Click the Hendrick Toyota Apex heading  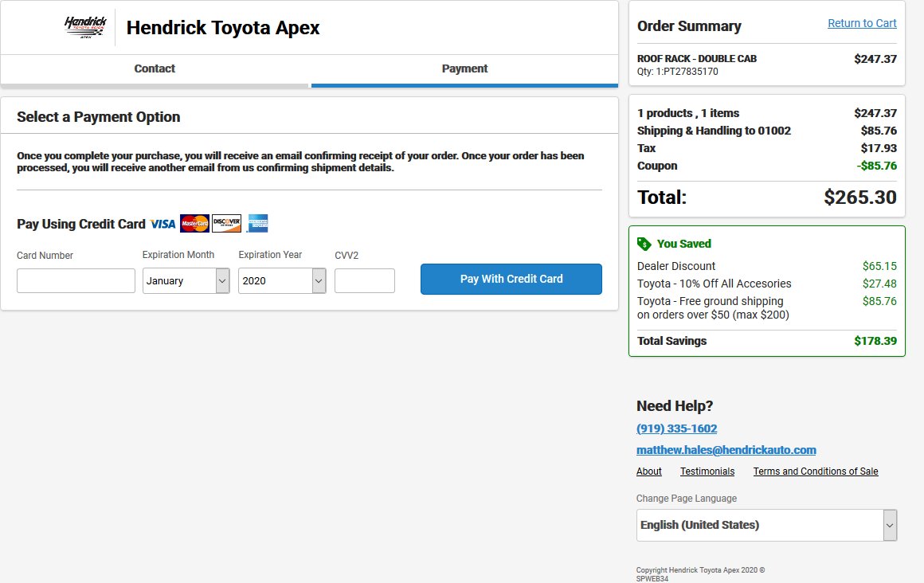(x=223, y=28)
